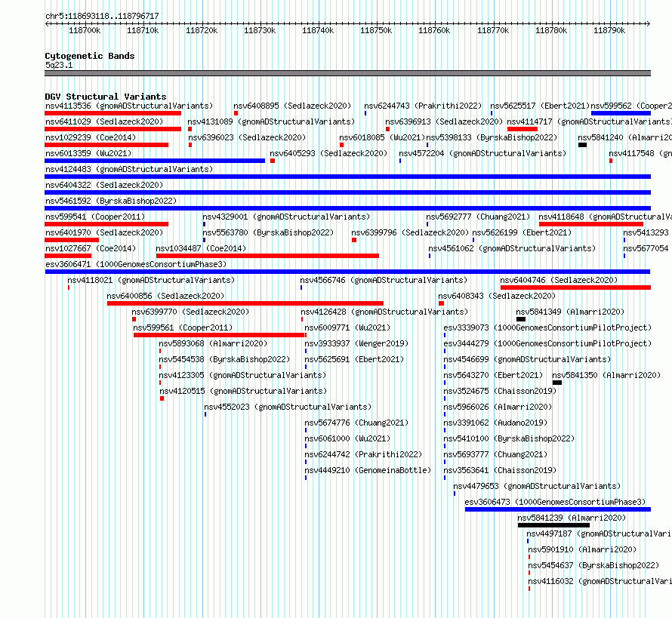Click nsv5563780 (ByrskaBishop2022) label
This screenshot has height=618, width=672.
coord(268,232)
